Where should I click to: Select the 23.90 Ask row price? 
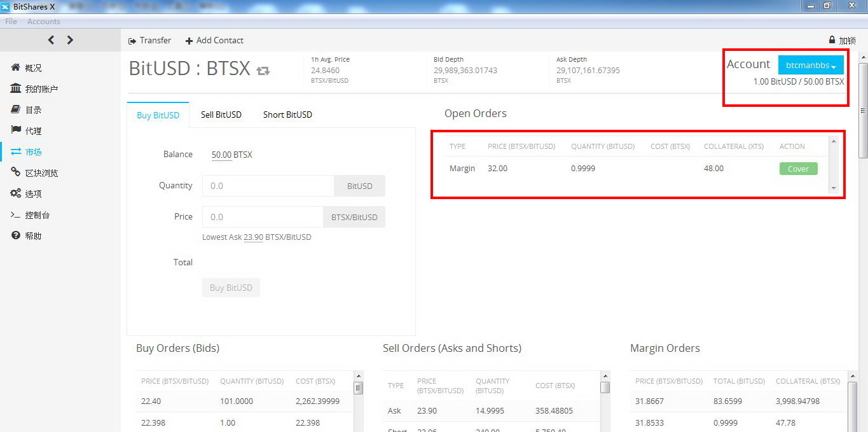[x=427, y=411]
